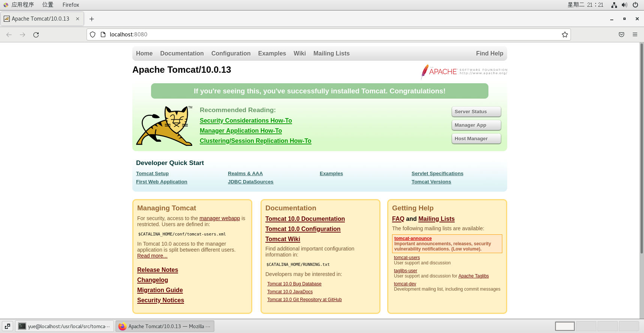Open Realms & AAA link

245,173
